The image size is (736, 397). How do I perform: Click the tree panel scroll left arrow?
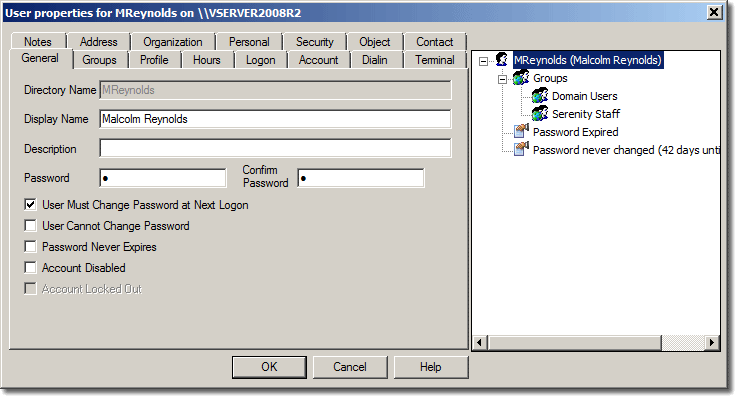(479, 343)
